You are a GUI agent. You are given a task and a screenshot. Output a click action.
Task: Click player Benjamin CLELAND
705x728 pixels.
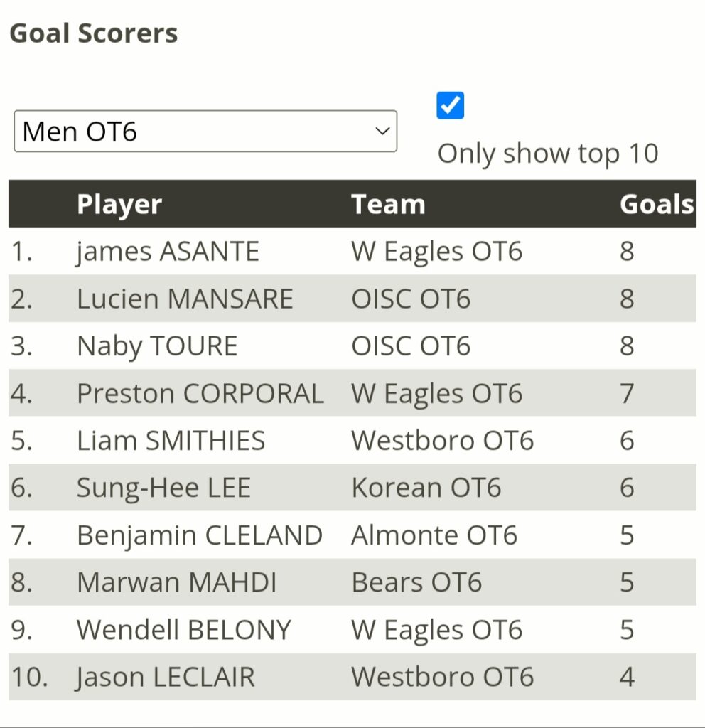(200, 535)
